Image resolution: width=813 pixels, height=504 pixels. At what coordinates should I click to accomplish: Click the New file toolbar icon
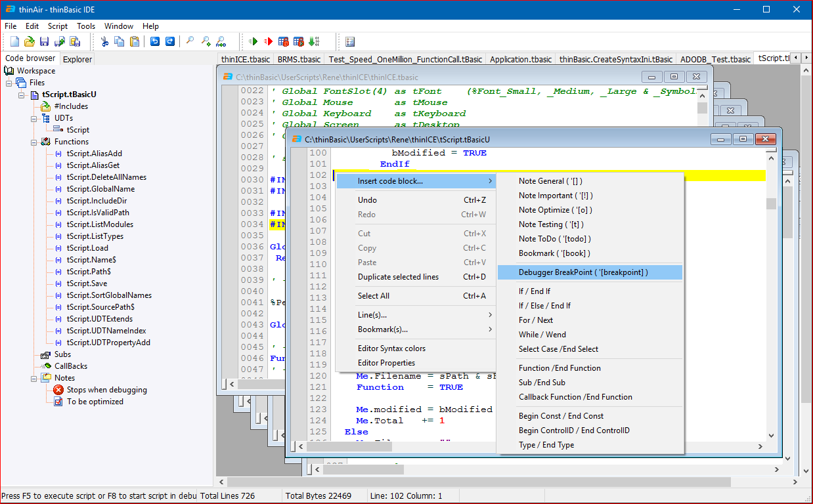14,42
